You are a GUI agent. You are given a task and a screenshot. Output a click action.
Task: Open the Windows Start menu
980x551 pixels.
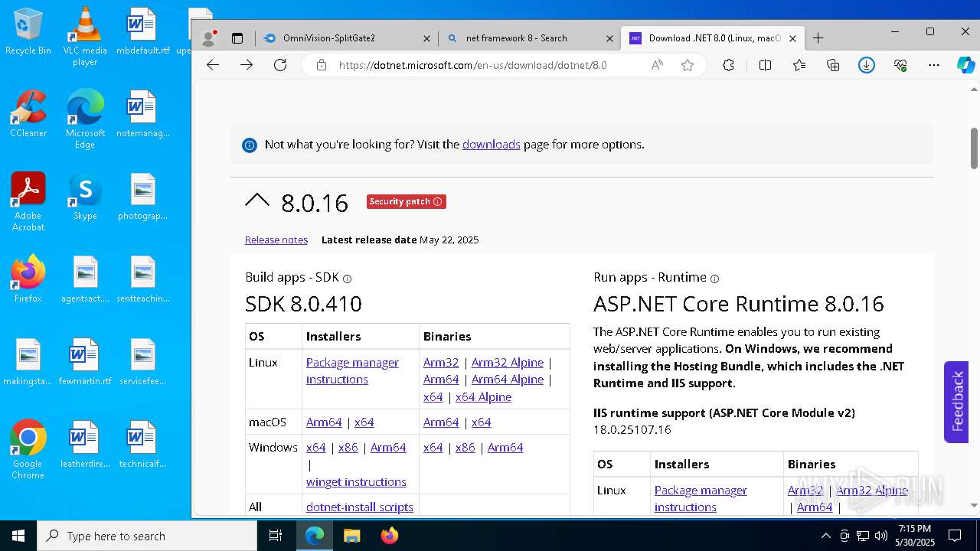tap(18, 536)
